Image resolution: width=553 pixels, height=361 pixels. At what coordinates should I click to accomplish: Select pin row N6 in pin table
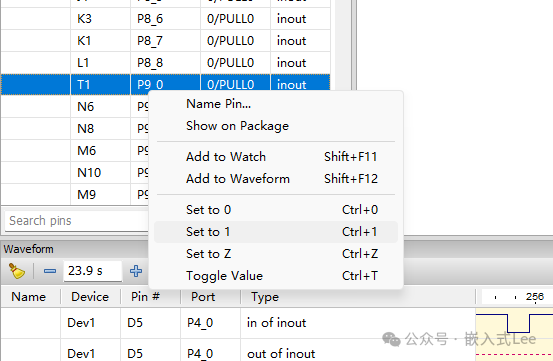74,106
